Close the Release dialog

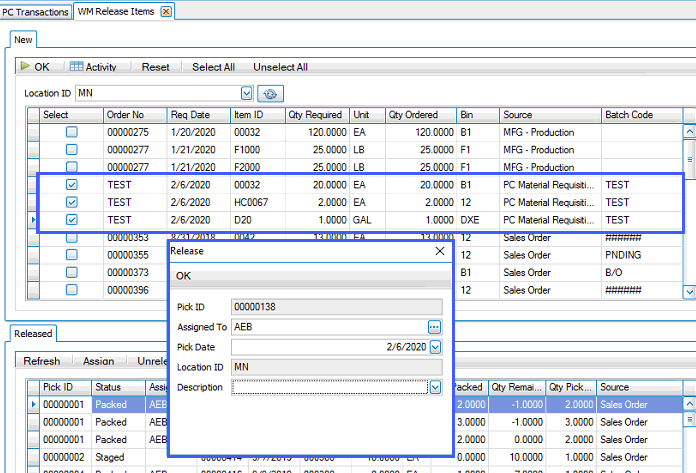[441, 252]
